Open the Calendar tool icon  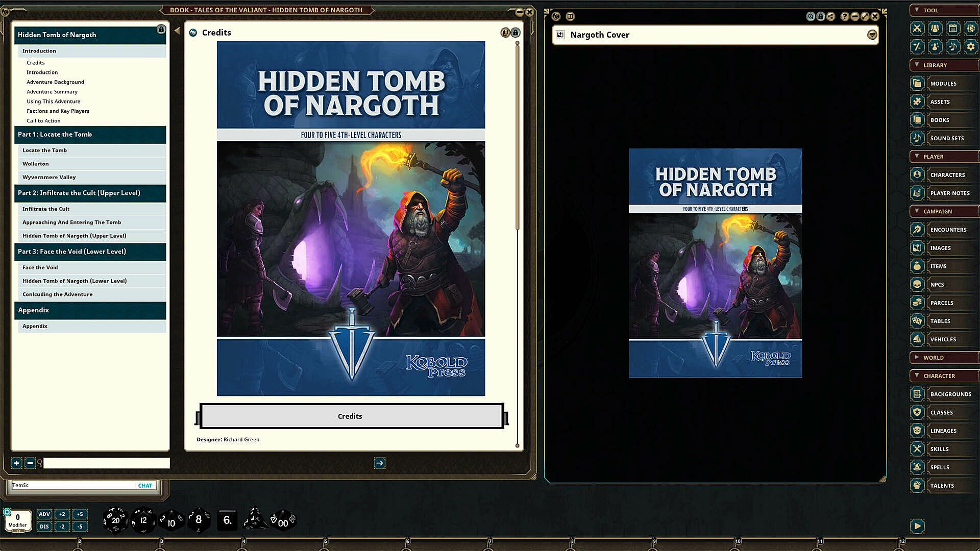pyautogui.click(x=952, y=29)
